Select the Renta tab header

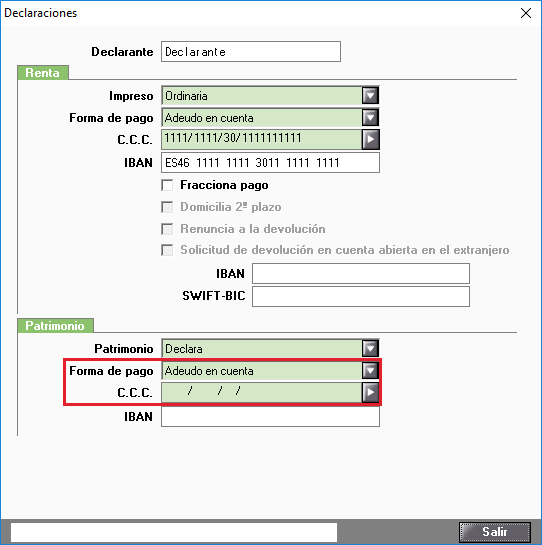pyautogui.click(x=43, y=73)
